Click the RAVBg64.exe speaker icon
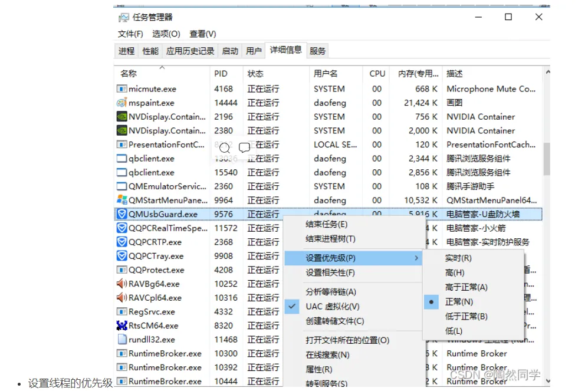This screenshot has height=391, width=588. click(x=121, y=284)
